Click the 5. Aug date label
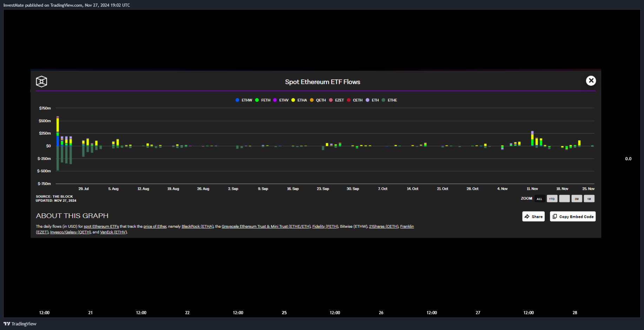The width and height of the screenshot is (644, 330). 113,189
